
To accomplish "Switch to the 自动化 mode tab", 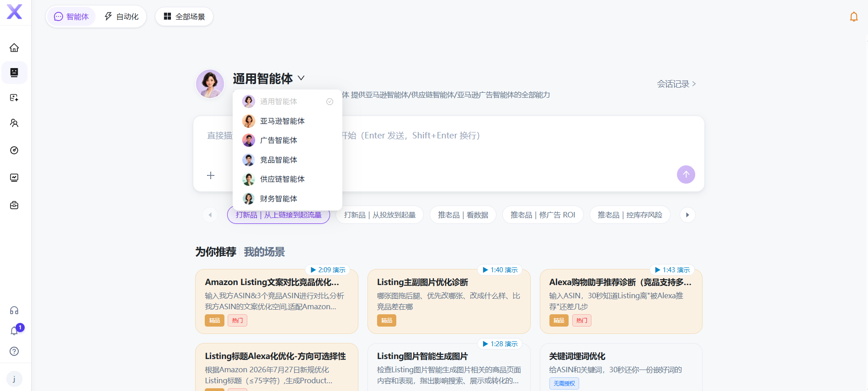I will [121, 17].
